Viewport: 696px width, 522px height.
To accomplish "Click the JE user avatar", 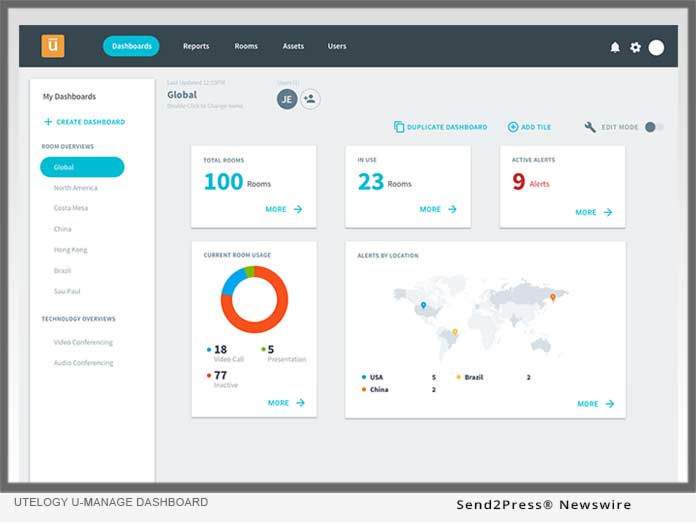I will click(287, 99).
